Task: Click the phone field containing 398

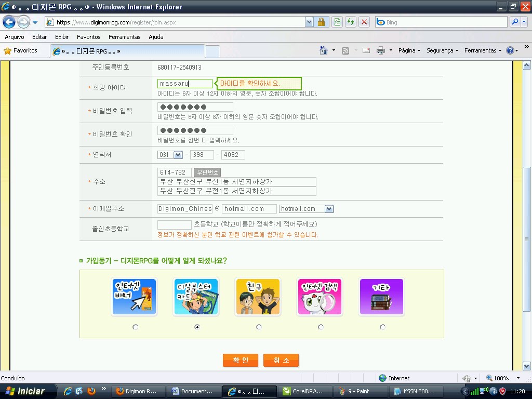Action: (x=202, y=155)
